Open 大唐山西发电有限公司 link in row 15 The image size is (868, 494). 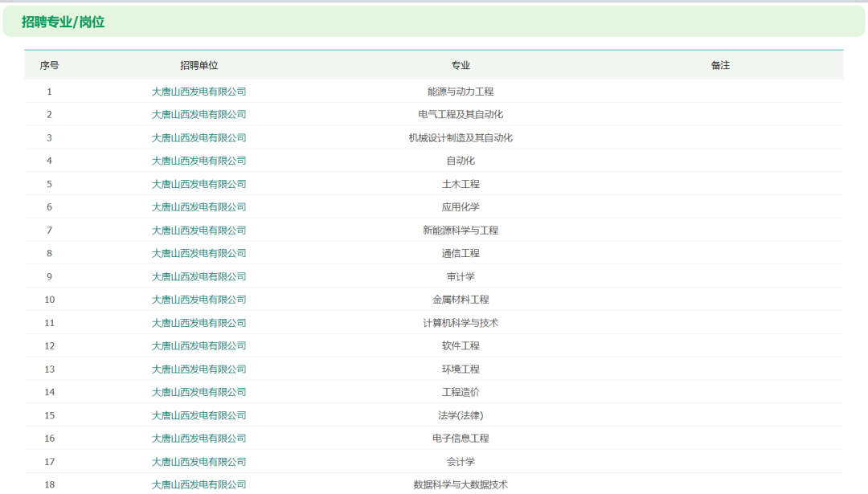[x=199, y=415]
